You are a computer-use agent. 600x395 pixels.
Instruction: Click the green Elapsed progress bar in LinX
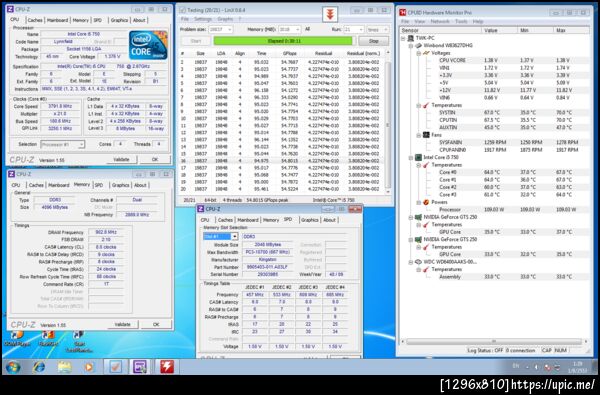(283, 41)
